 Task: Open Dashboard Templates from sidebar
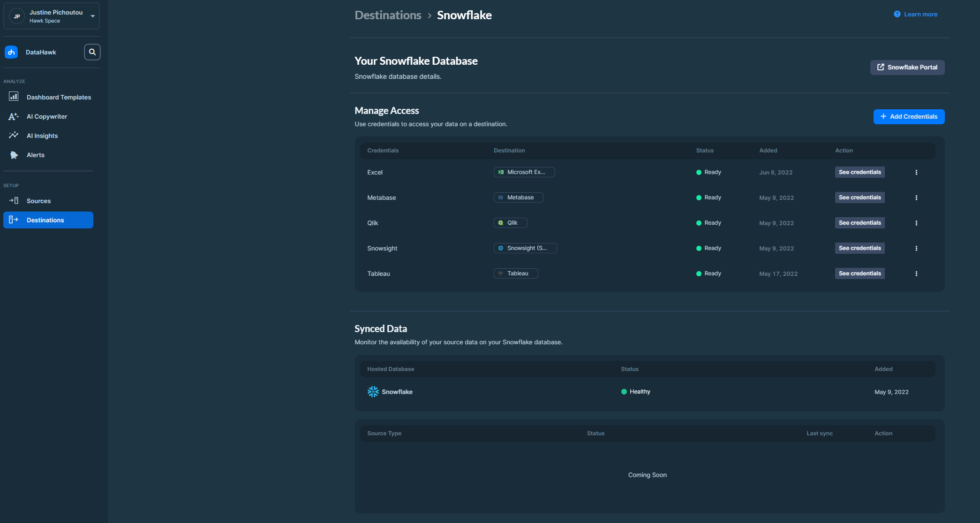click(59, 97)
